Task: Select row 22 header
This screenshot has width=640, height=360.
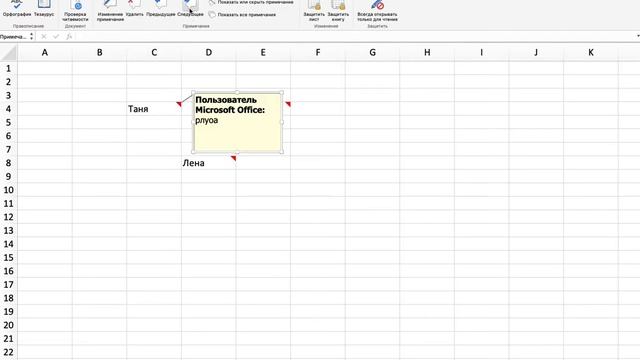Action: 9,352
